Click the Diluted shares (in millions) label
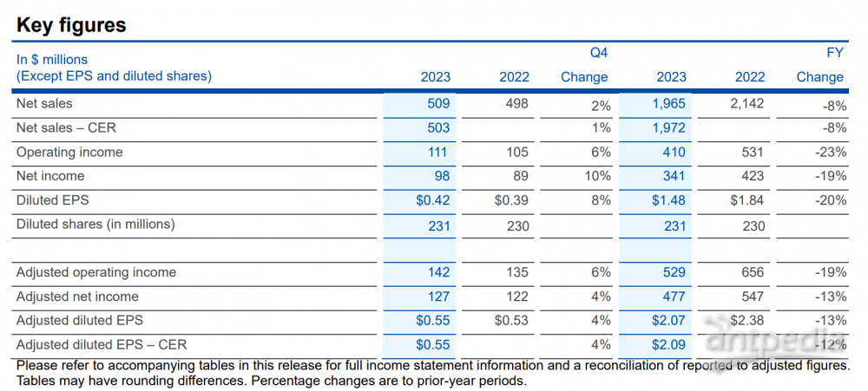 (x=95, y=225)
